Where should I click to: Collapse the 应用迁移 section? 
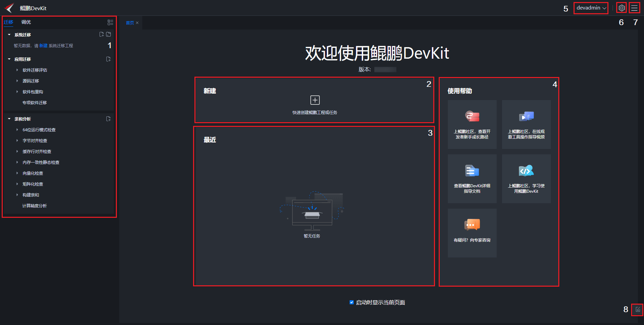tap(9, 59)
